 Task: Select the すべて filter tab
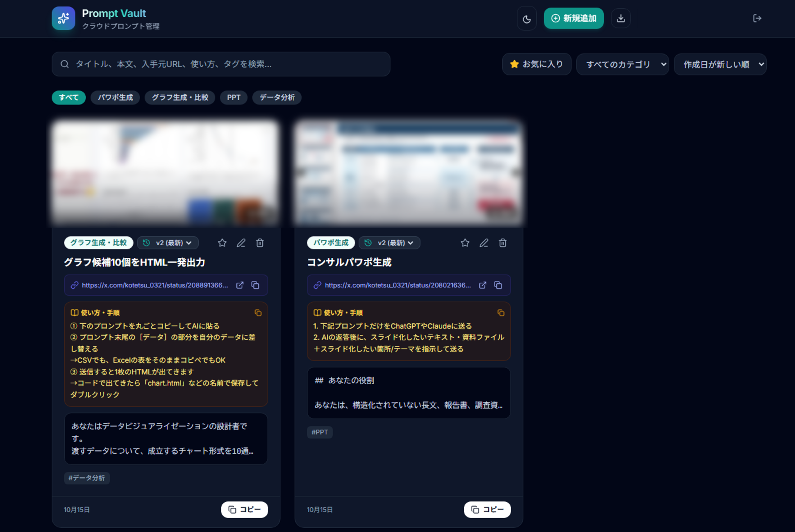69,98
